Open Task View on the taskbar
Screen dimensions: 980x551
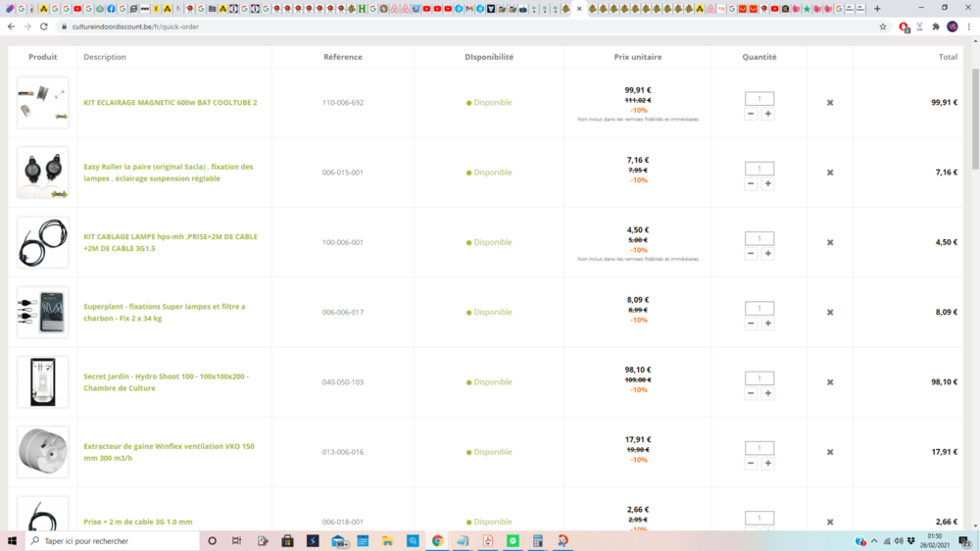237,541
